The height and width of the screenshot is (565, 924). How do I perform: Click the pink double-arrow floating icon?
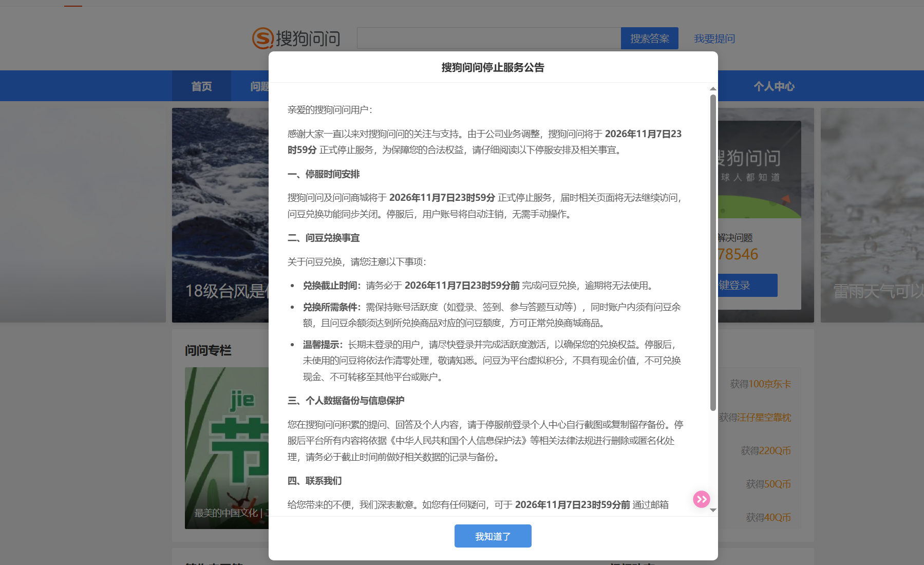[x=701, y=499]
